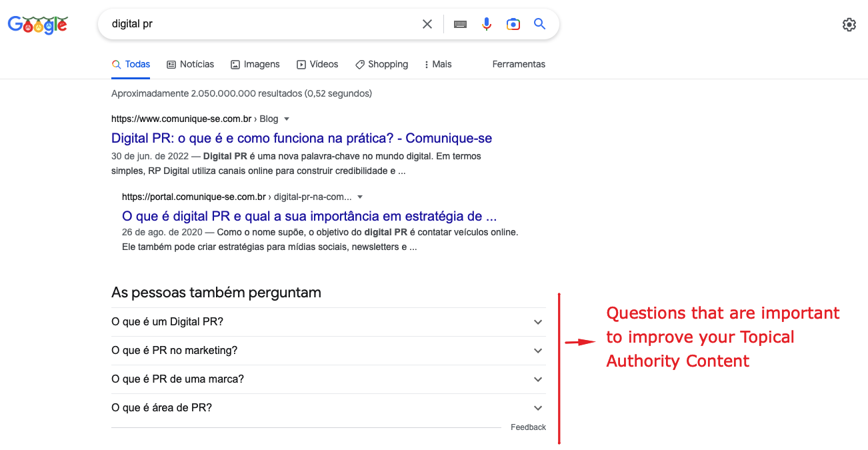Expand 'O que é um Digital PR?'
The width and height of the screenshot is (868, 450).
coord(538,321)
